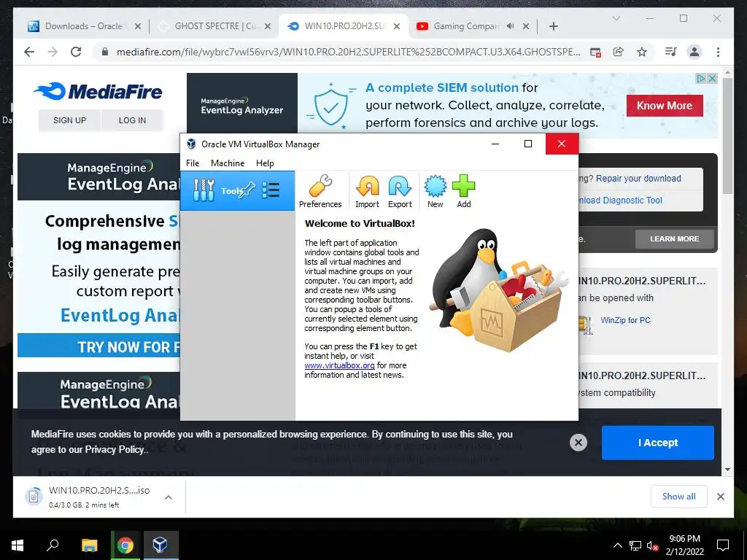Click Know More ad button
The height and width of the screenshot is (560, 747).
click(664, 106)
